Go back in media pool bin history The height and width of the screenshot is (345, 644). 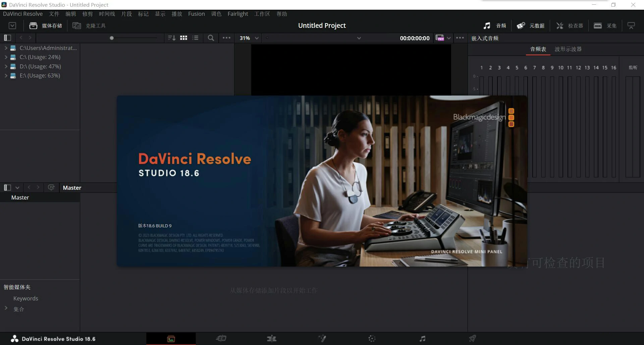pos(29,187)
